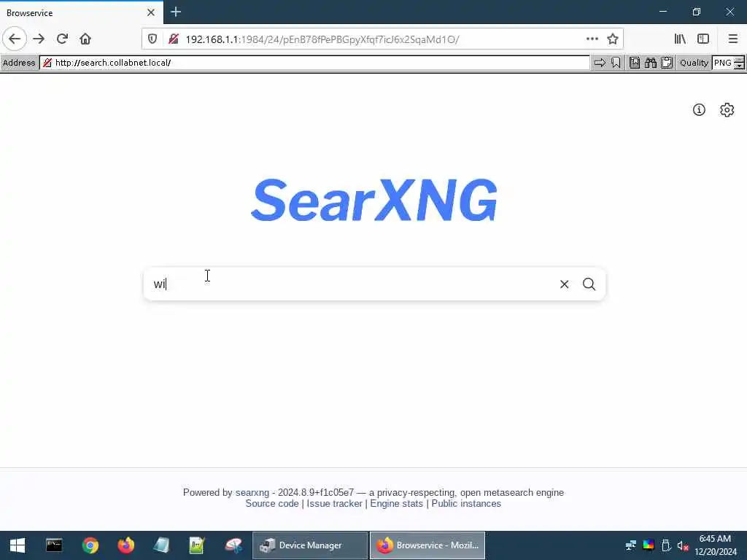Open the searxng footer link

252,492
